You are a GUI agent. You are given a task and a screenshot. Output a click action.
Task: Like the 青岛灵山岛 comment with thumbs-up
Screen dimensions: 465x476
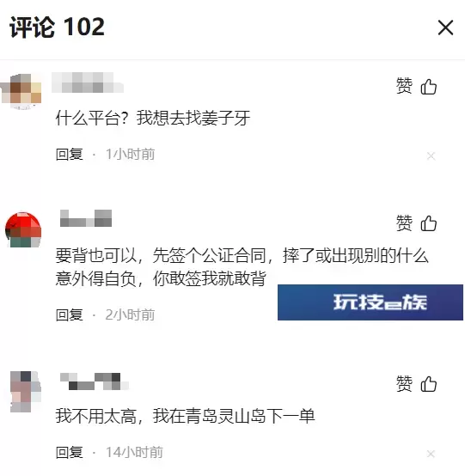(429, 384)
